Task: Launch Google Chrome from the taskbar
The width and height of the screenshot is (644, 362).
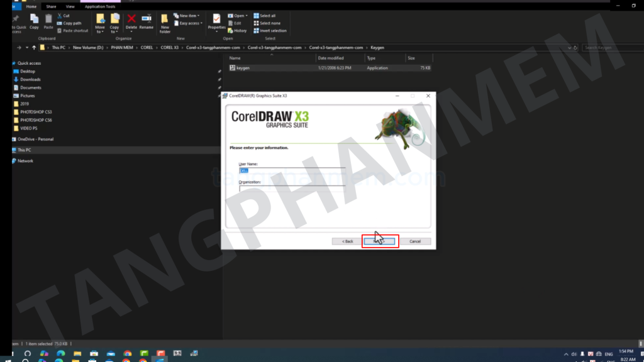Action: tap(128, 354)
